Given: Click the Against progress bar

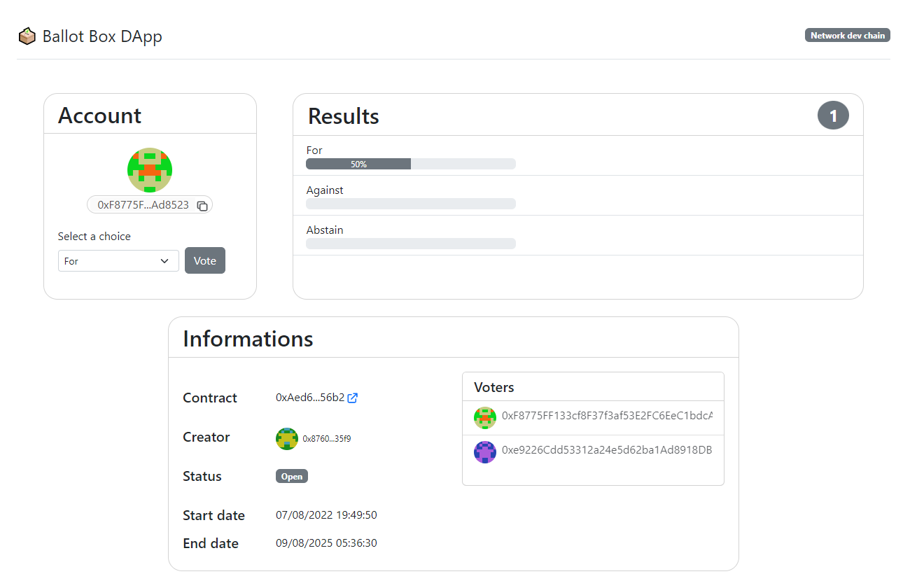Looking at the screenshot, I should coord(411,204).
